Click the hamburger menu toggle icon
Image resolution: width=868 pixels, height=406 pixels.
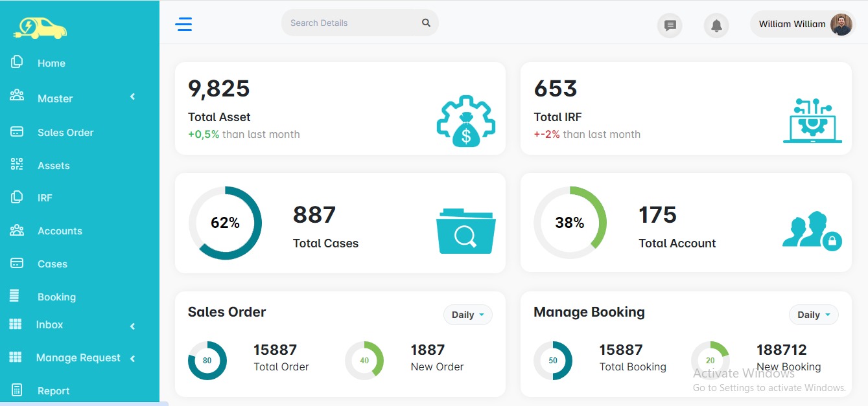(183, 25)
